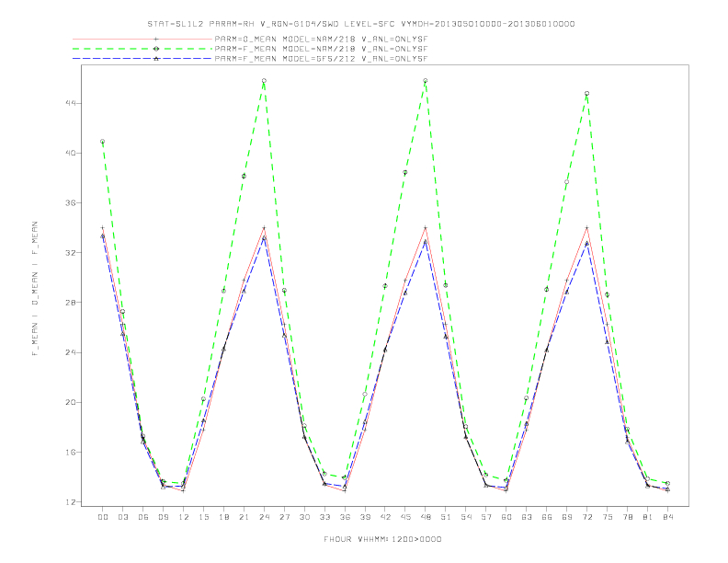
Task: Click green circle data marker at hour 69
Action: click(x=567, y=181)
